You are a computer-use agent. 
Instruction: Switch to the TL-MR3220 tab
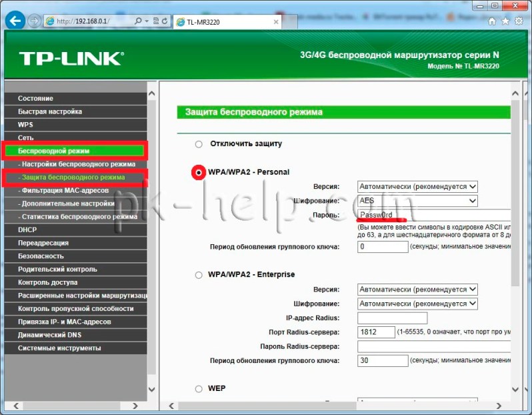[x=228, y=22]
